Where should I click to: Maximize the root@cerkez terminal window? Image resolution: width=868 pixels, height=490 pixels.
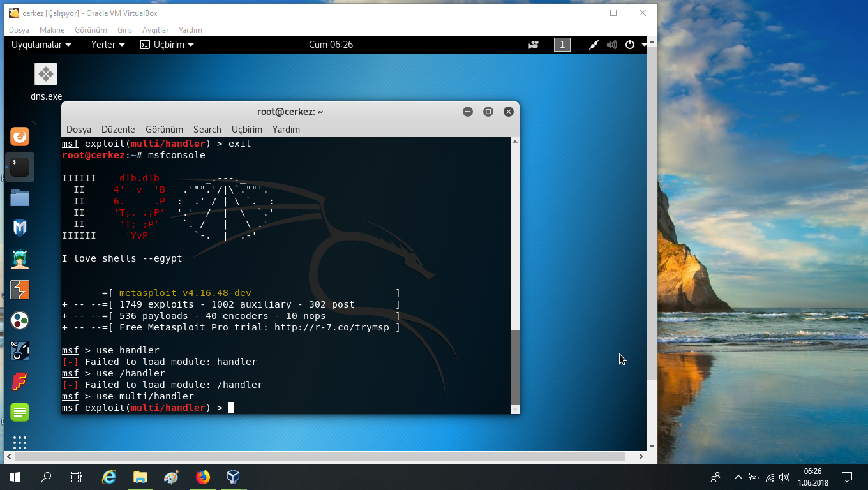coord(488,112)
